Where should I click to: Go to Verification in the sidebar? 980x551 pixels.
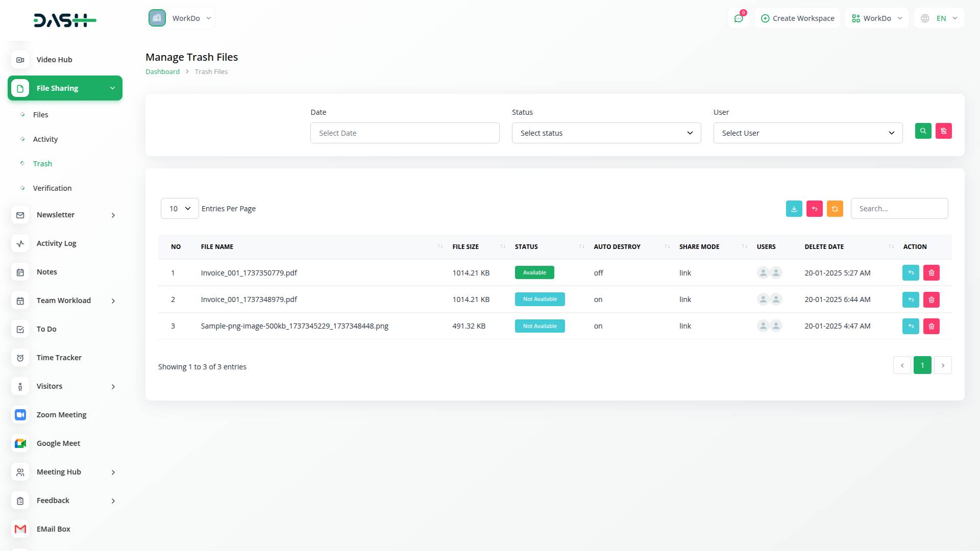(x=52, y=188)
